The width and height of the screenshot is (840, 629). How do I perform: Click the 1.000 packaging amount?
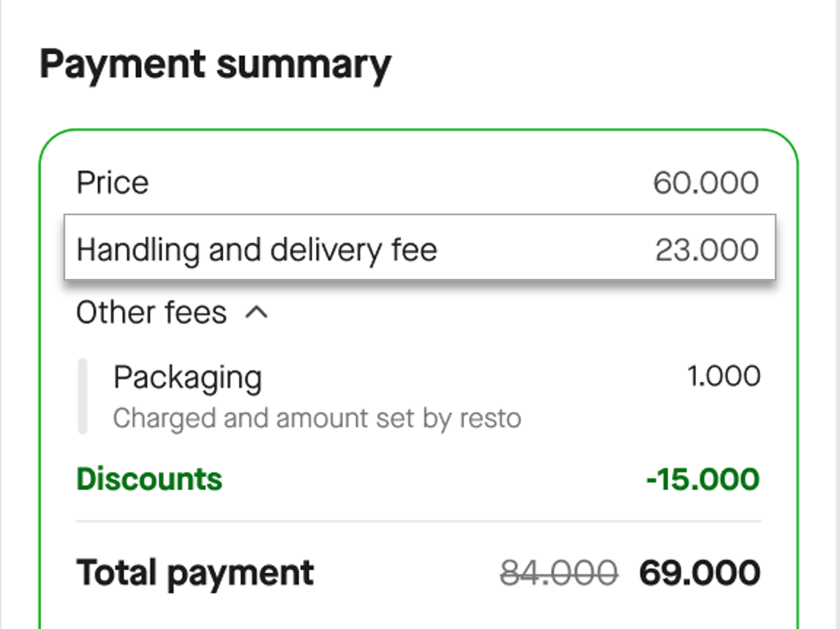pos(724,376)
